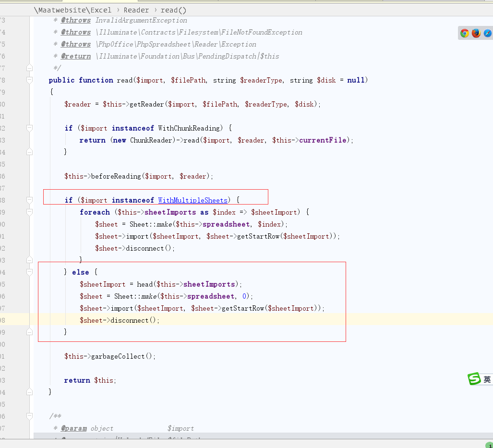Click highlighted line '$sheet->disconnect();' in else block
The width and height of the screenshot is (493, 448).
tap(120, 320)
